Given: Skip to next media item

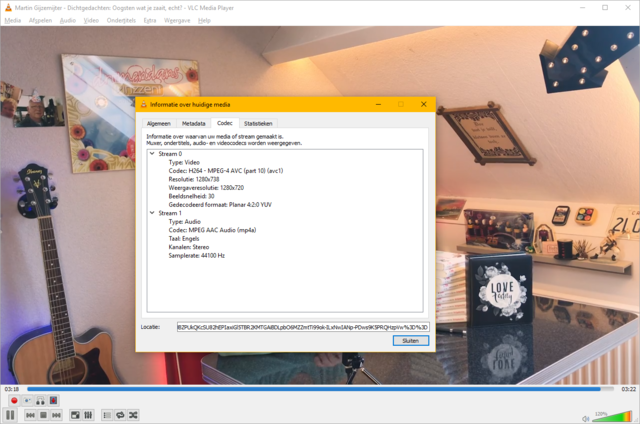Looking at the screenshot, I should click(x=56, y=415).
